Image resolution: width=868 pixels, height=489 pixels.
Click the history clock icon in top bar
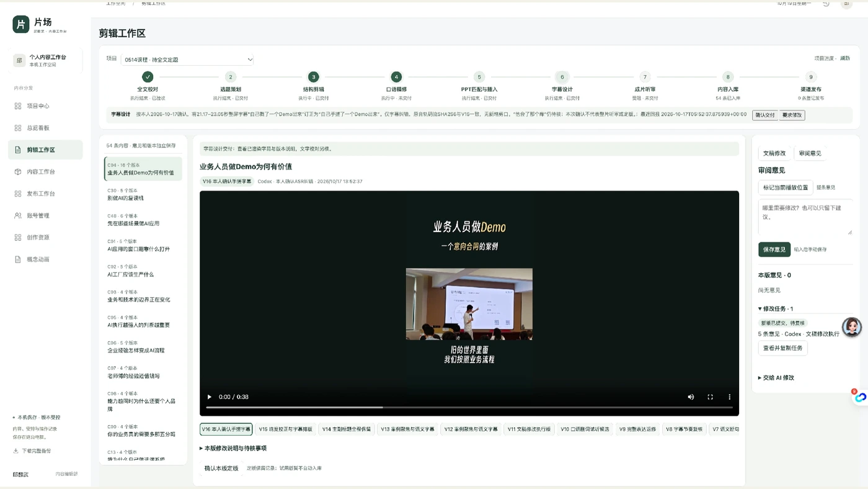[x=826, y=4]
